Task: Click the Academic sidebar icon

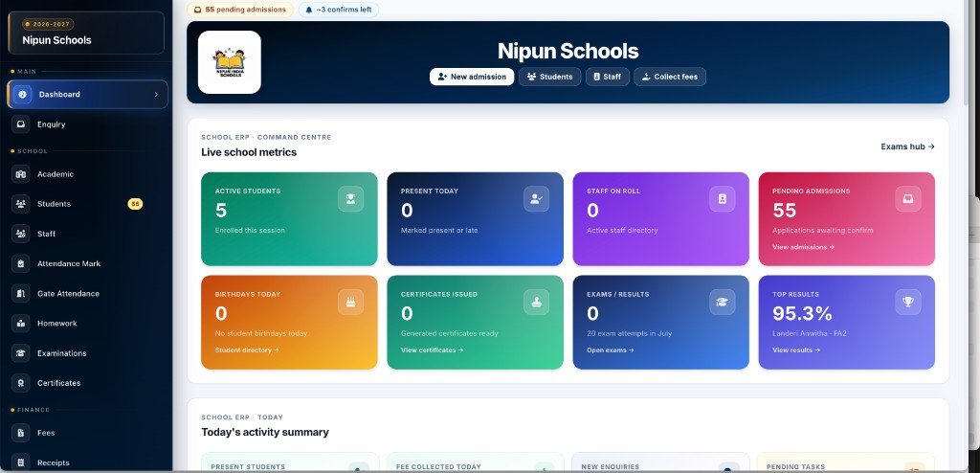Action: [x=21, y=174]
